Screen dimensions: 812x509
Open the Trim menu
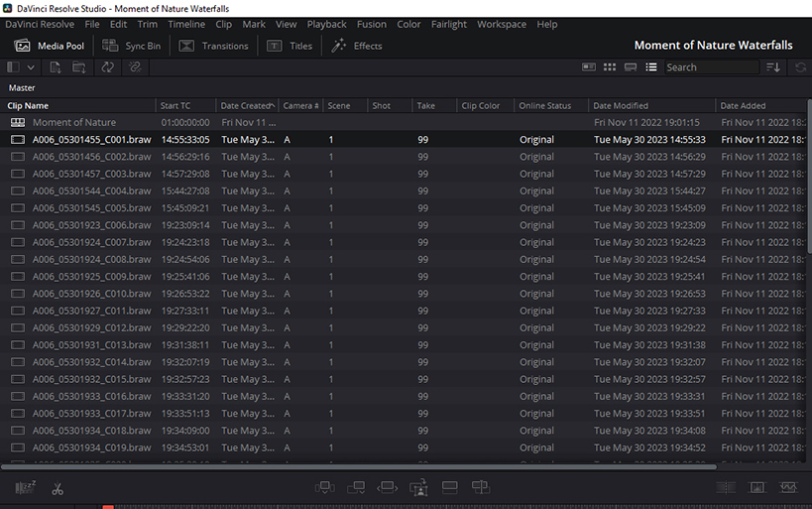pos(147,25)
